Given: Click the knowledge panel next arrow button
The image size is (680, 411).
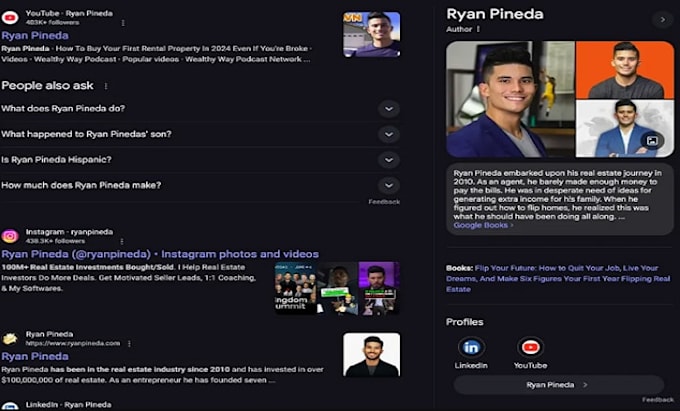Looking at the screenshot, I should (x=663, y=20).
